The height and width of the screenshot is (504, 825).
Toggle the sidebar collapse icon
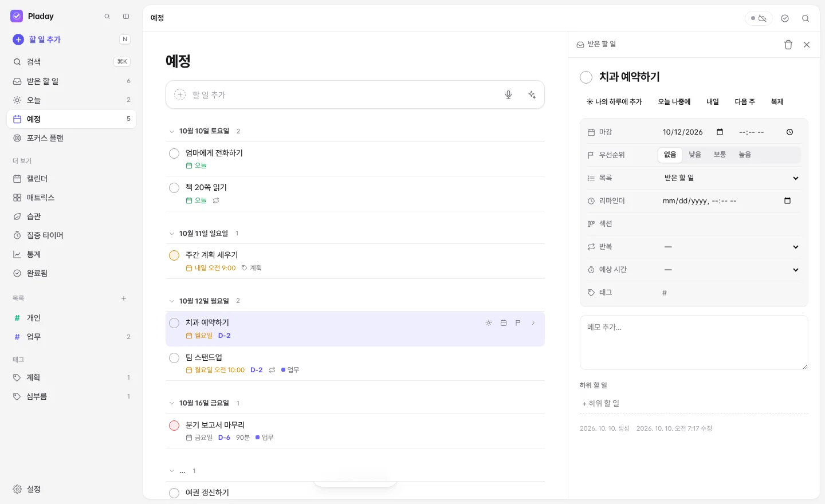coord(126,17)
